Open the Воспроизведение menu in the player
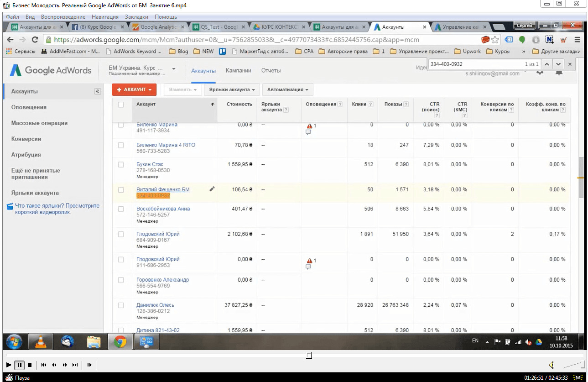 click(x=63, y=17)
